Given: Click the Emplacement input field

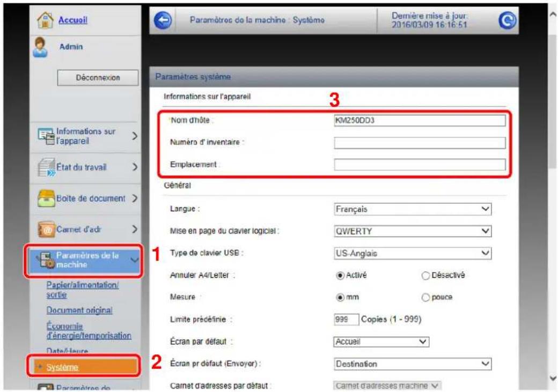Looking at the screenshot, I should (x=420, y=165).
